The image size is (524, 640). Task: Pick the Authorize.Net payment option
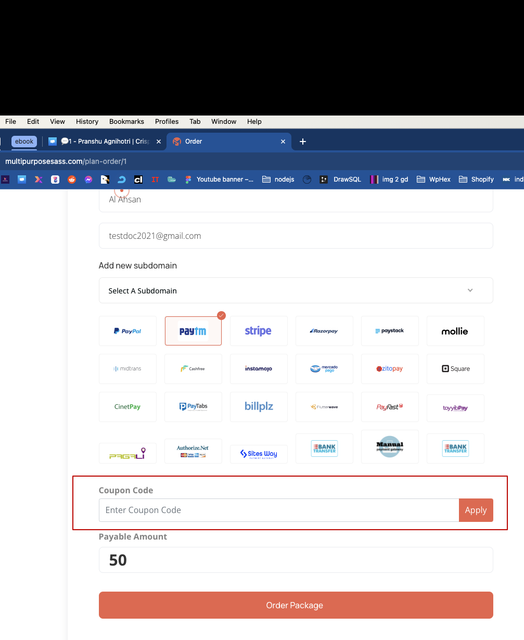[193, 451]
